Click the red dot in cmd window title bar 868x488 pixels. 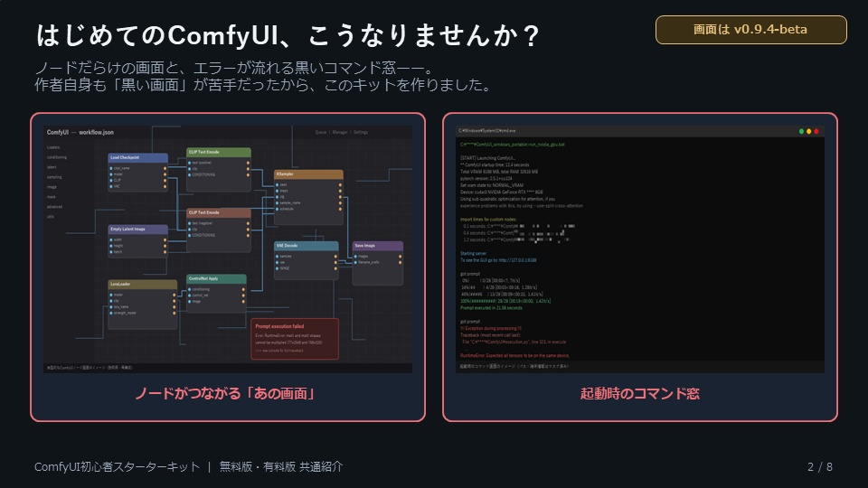[816, 132]
